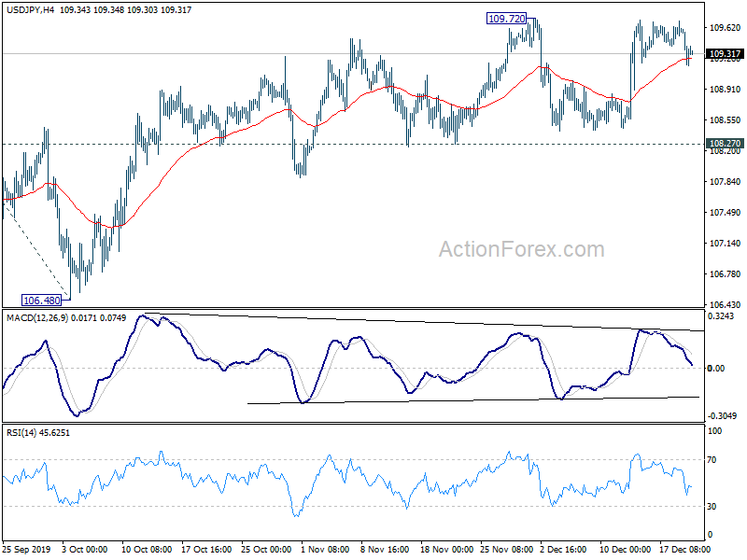
Task: Click the 18 Nov 00:00 time label
Action: [446, 549]
